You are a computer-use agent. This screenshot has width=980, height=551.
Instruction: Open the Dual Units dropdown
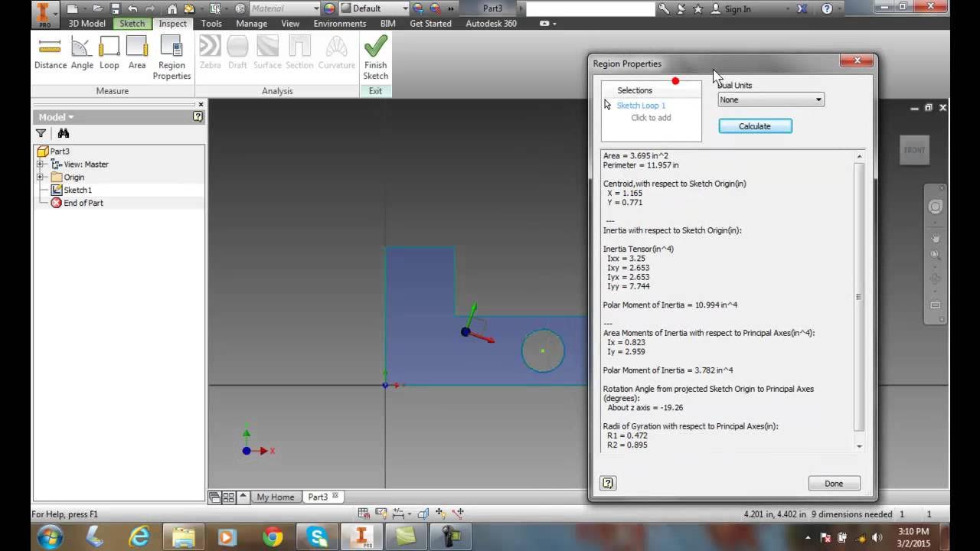click(x=771, y=99)
